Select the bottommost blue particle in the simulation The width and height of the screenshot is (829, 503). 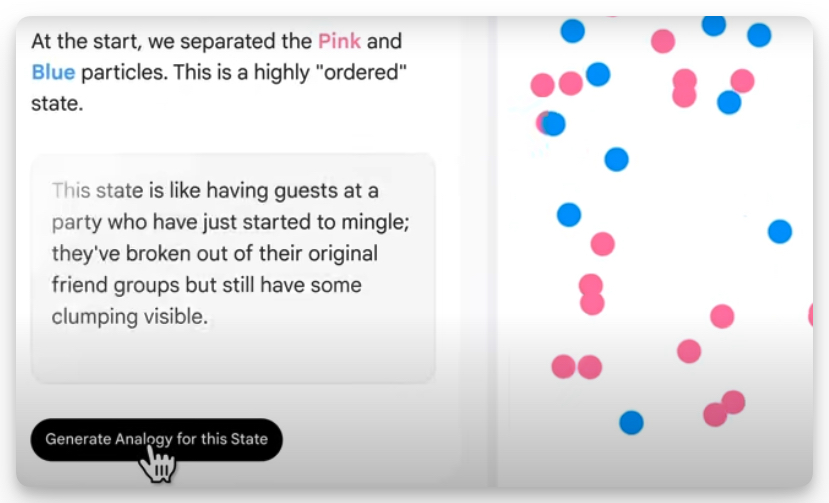(631, 422)
